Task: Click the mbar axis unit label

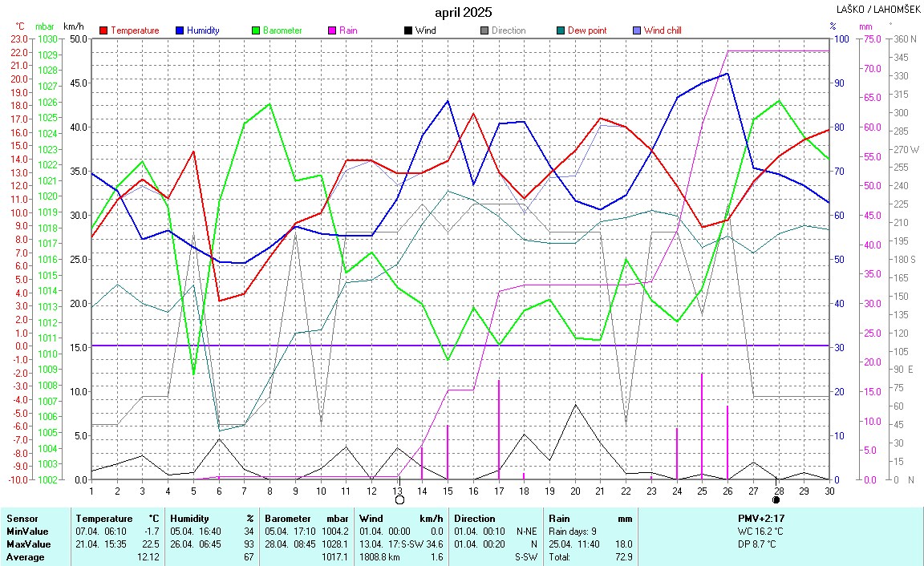Action: click(46, 27)
